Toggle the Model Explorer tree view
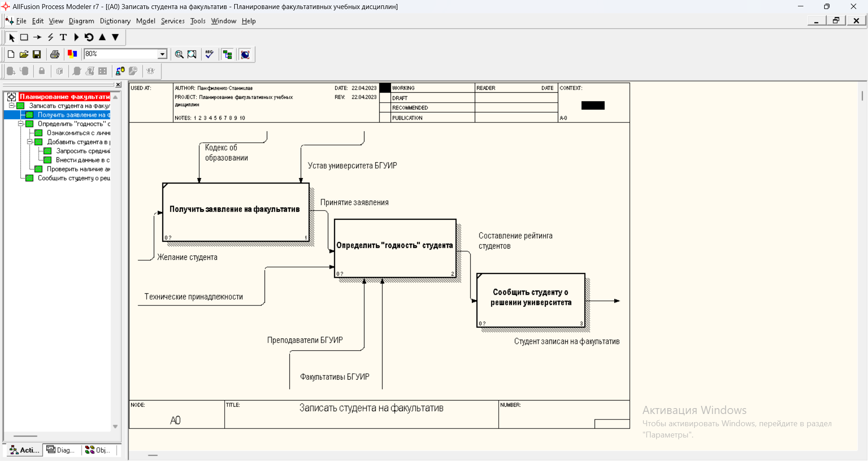Screen dimensions: 868x461 [x=227, y=54]
